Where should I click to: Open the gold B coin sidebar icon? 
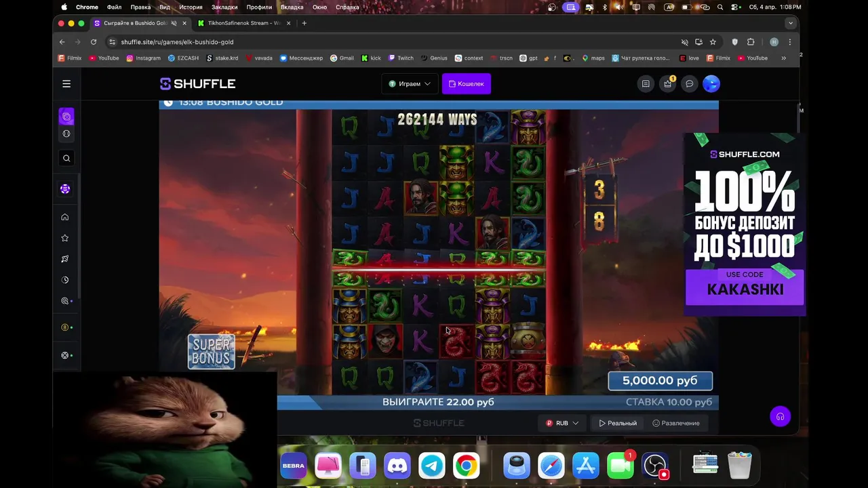[x=65, y=327]
